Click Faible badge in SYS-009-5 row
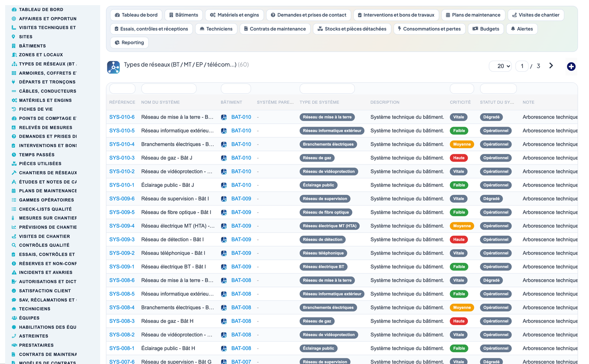The height and width of the screenshot is (364, 589). [x=459, y=213]
